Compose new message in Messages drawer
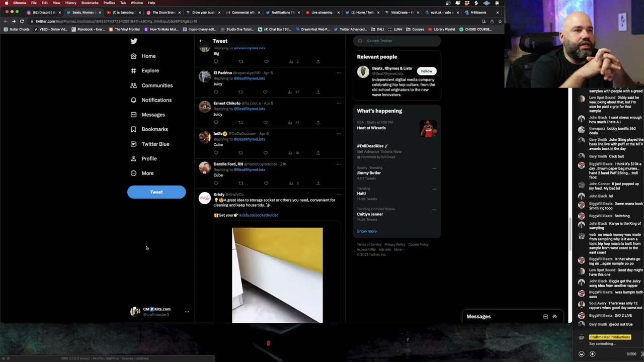The width and height of the screenshot is (644, 362). 545,317
